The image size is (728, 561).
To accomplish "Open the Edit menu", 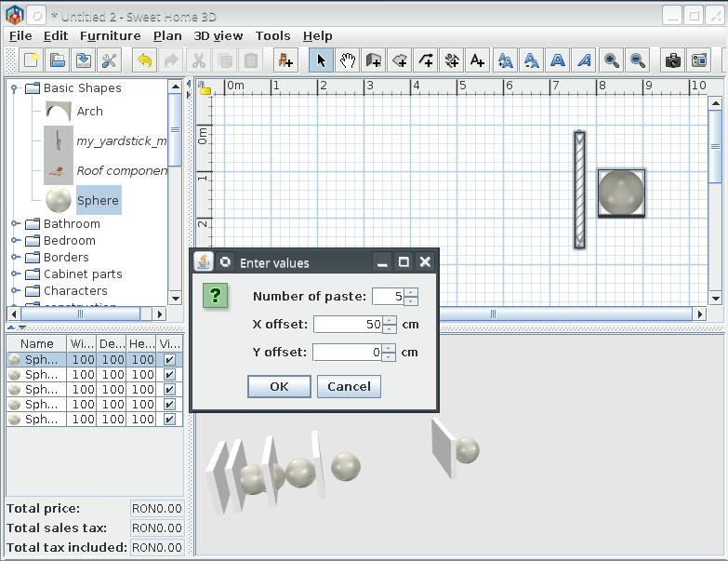I will pos(56,36).
